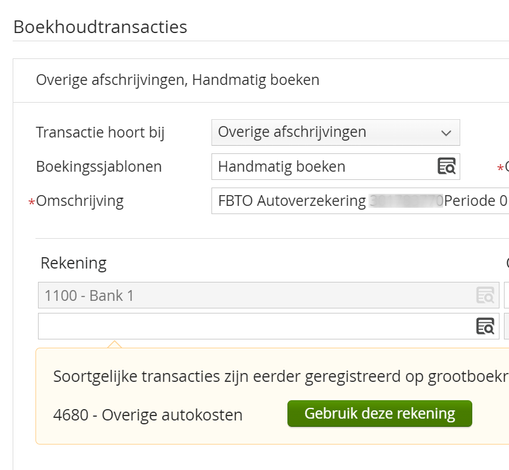
Task: Open the Boekingssjablonen lookup icon
Action: tap(446, 166)
